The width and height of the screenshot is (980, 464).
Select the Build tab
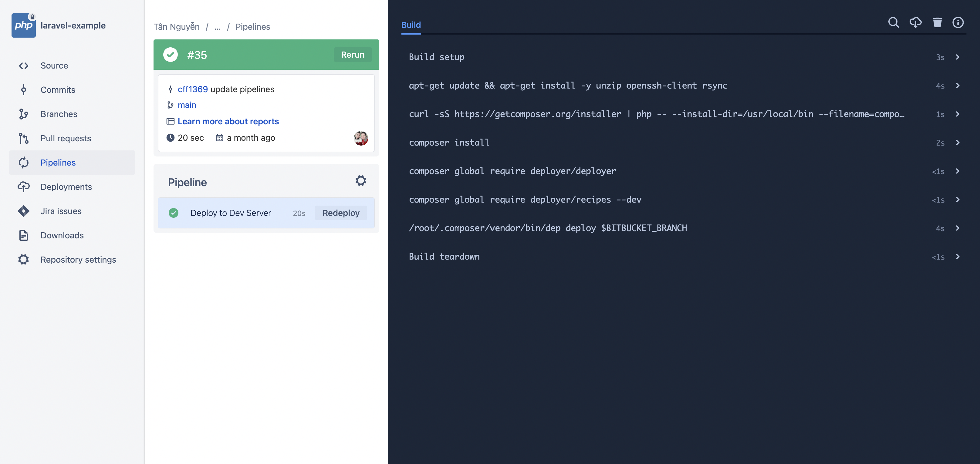coord(411,24)
